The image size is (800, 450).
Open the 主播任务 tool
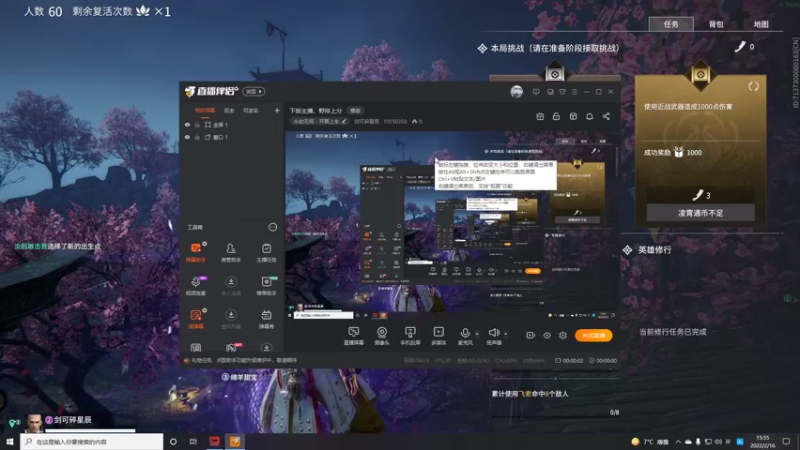266,252
